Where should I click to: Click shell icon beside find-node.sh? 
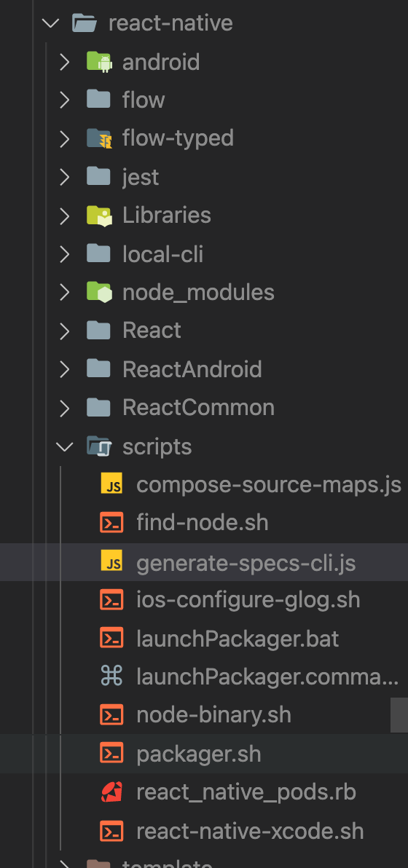click(111, 523)
